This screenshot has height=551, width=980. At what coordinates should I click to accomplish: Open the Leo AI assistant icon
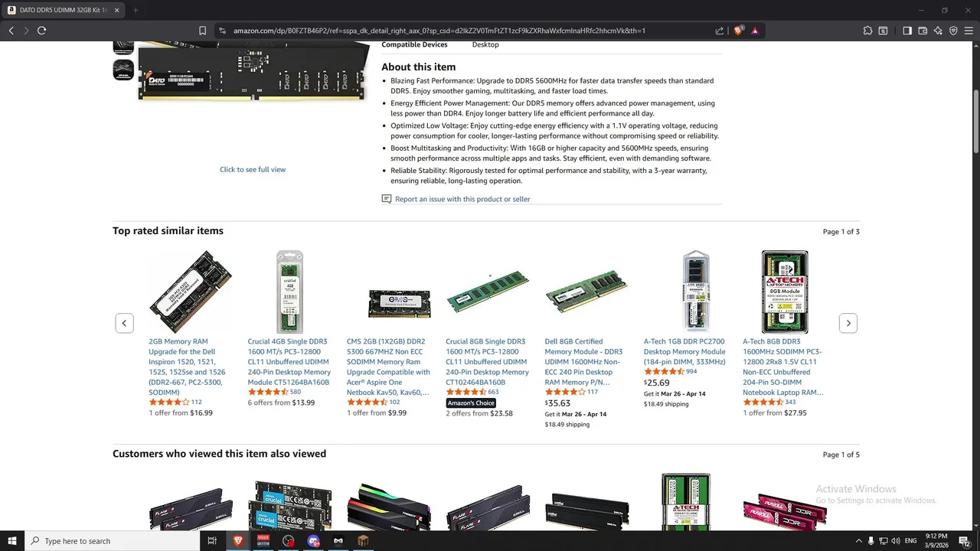[x=938, y=31]
